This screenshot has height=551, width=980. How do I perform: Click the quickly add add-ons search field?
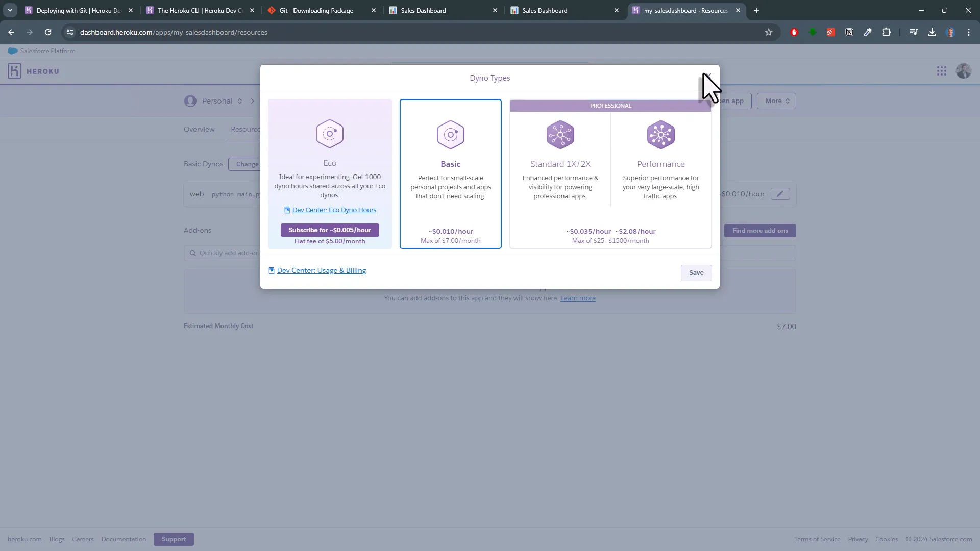pos(230,253)
